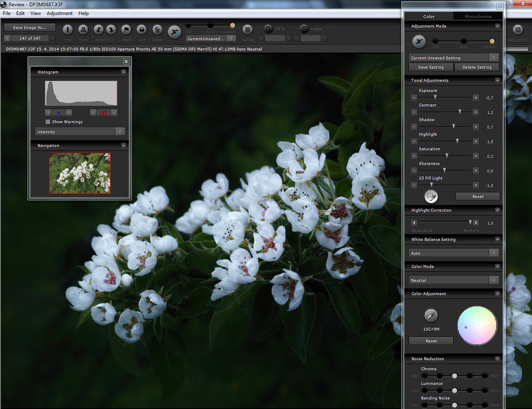Click the Save Image As button

tap(29, 28)
